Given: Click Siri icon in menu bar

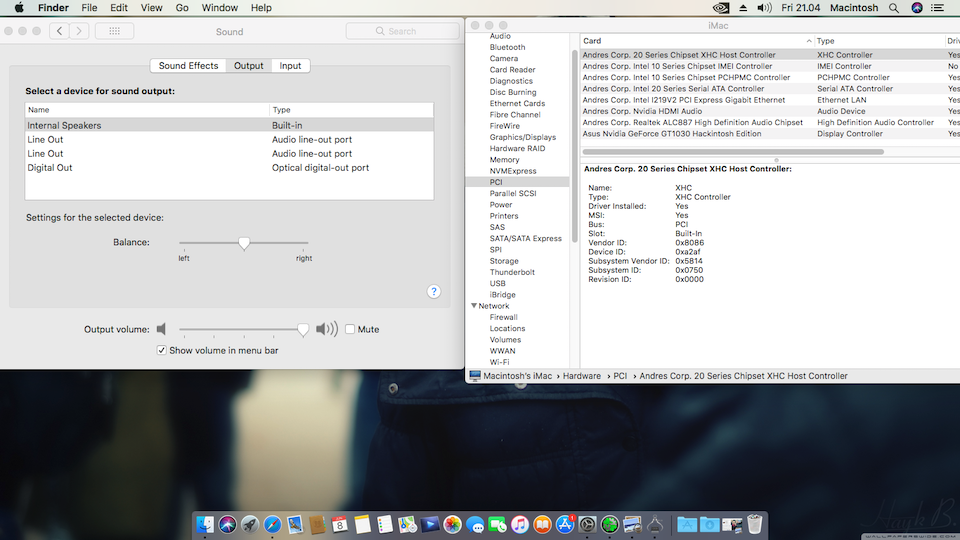Looking at the screenshot, I should (917, 8).
